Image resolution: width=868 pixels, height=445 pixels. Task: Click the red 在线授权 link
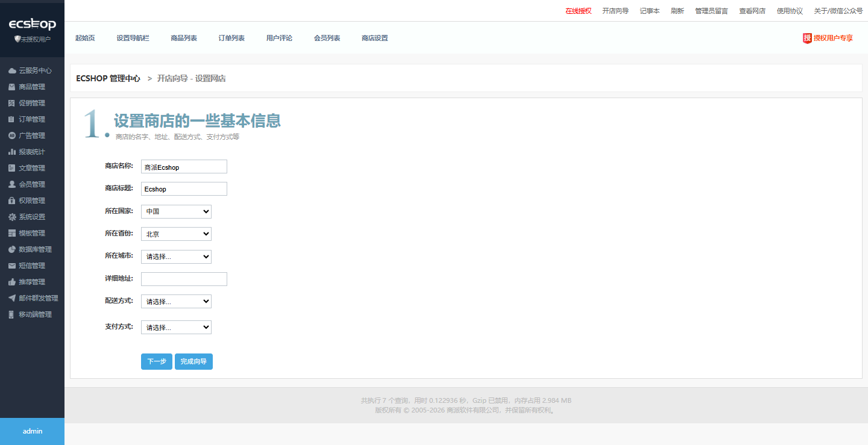pyautogui.click(x=578, y=11)
